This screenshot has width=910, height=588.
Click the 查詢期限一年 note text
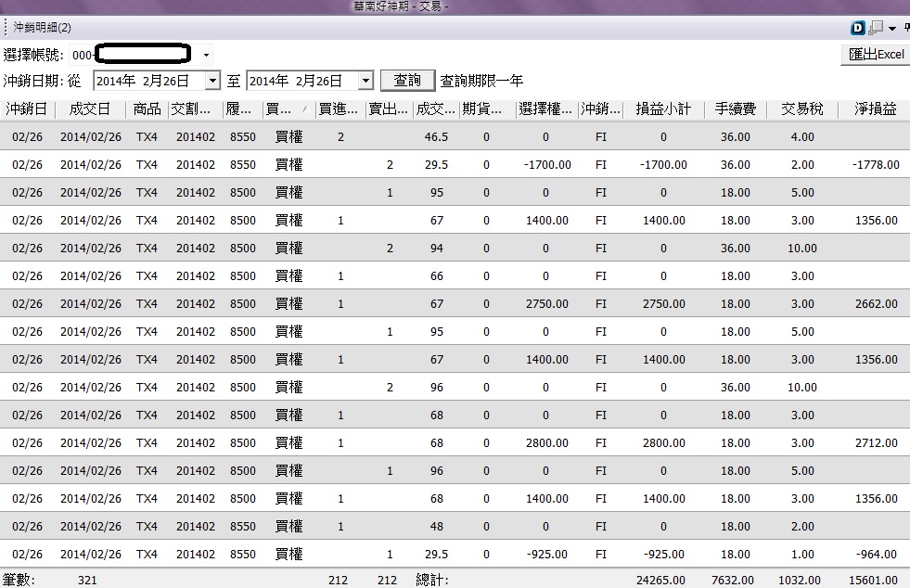481,81
